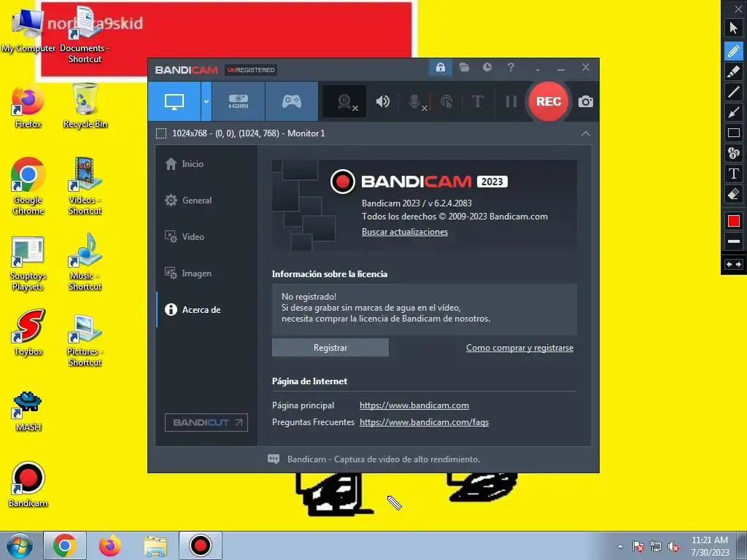Click the Recycle Bin desktop icon
Image resolution: width=747 pixels, height=560 pixels.
pos(85,106)
